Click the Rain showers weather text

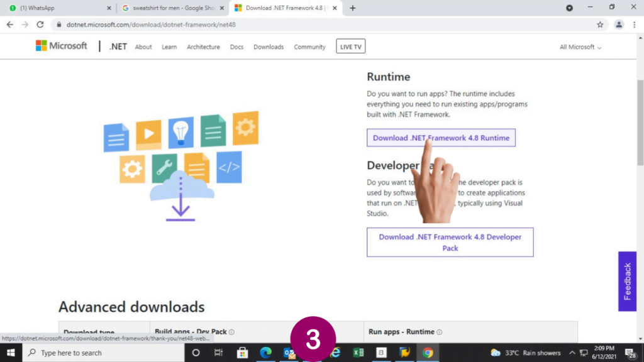(x=541, y=353)
